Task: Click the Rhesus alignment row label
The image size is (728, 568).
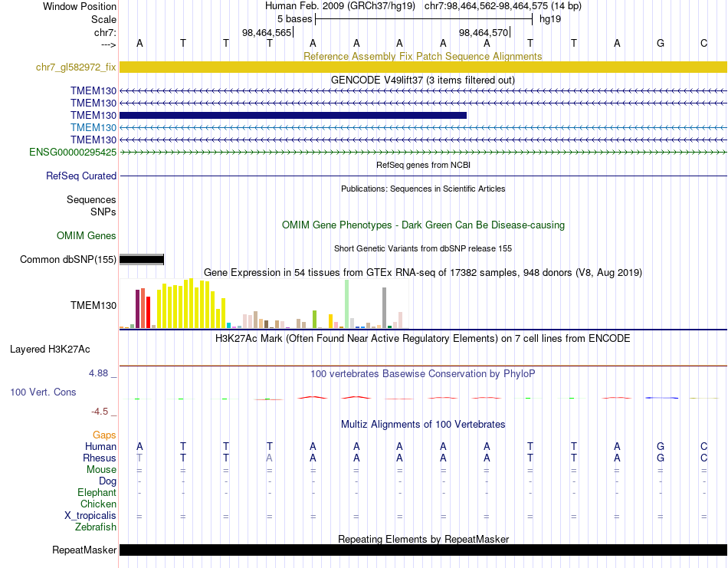Action: 100,458
